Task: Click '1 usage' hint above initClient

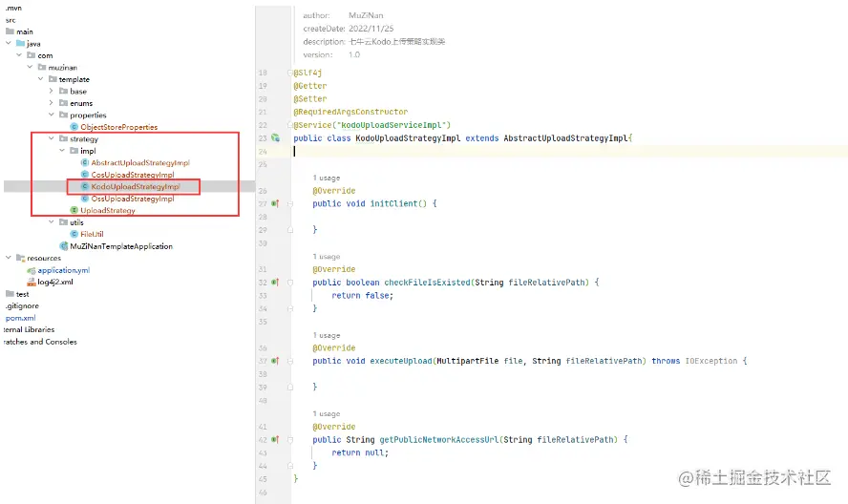Action: click(x=327, y=178)
